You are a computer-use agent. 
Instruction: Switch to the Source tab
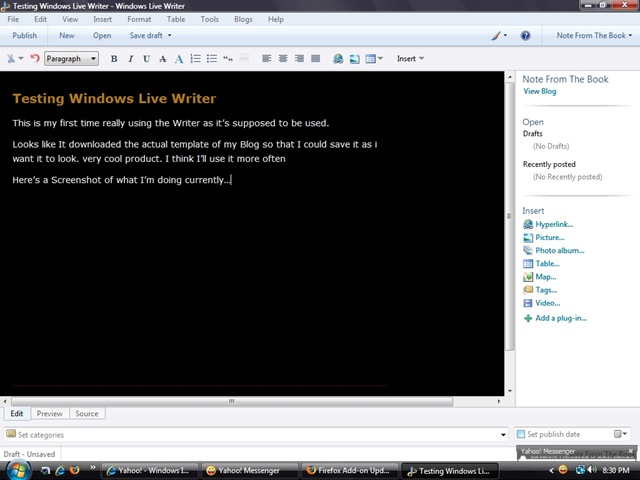tap(87, 413)
